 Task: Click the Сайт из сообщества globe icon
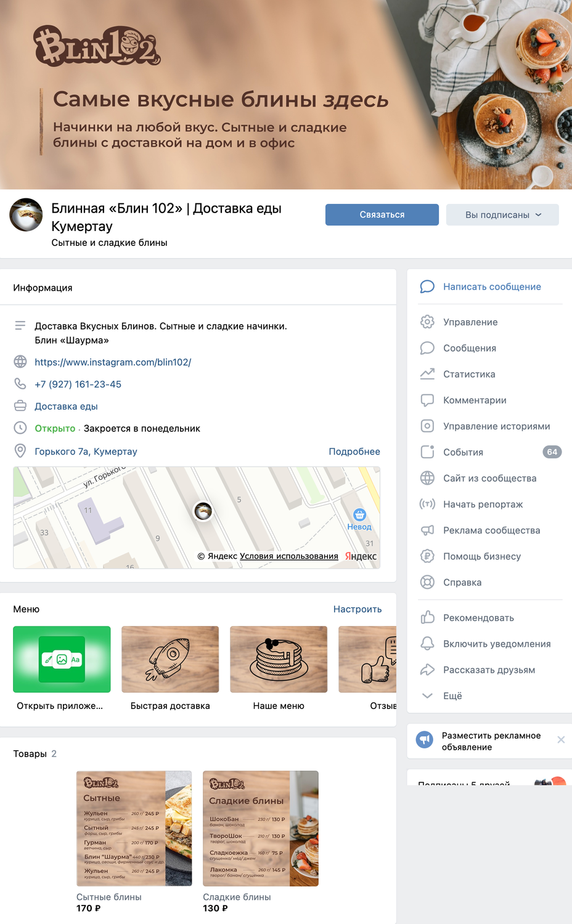pos(427,478)
